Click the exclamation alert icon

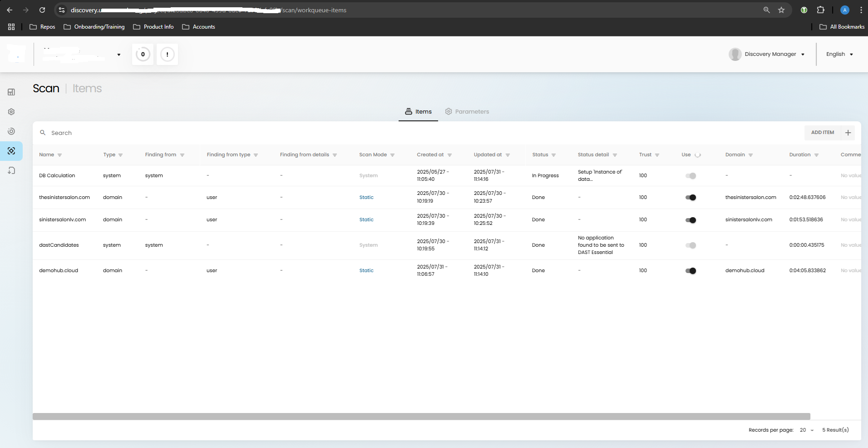[168, 55]
